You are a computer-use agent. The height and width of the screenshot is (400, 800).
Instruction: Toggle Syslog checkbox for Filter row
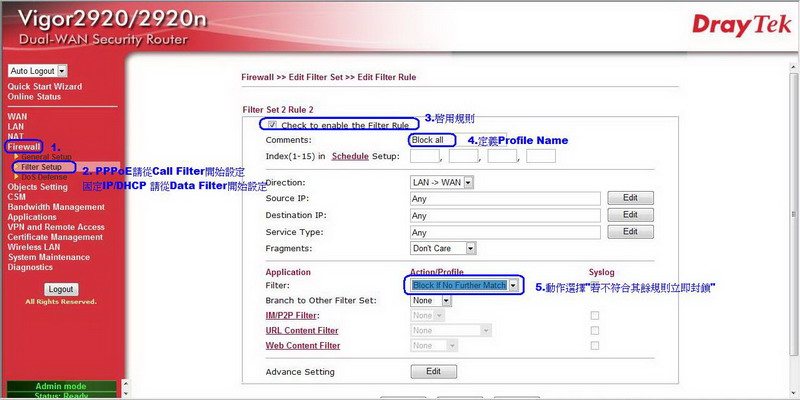point(594,285)
